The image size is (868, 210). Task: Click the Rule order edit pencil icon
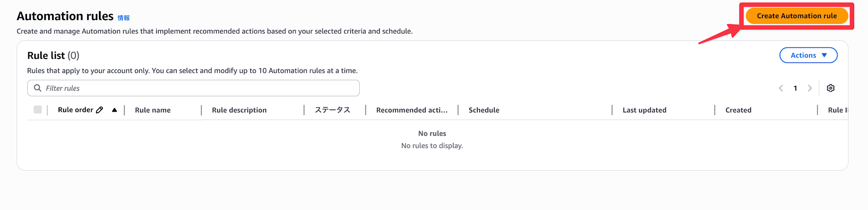click(99, 110)
